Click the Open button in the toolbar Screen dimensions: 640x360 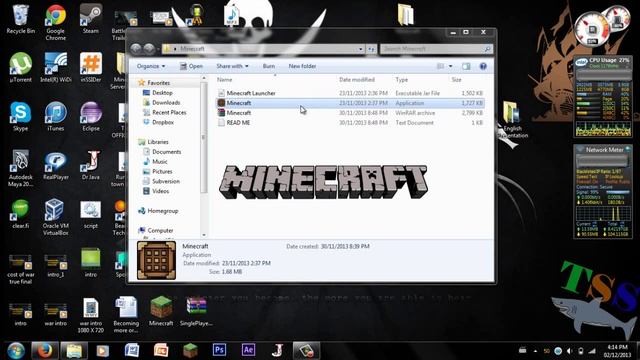(x=191, y=66)
